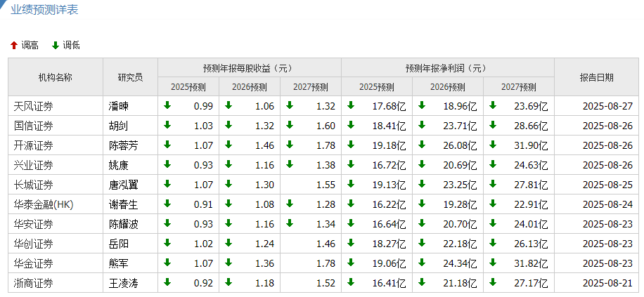
Task: Select the 研究员 column header
Action: pos(130,77)
